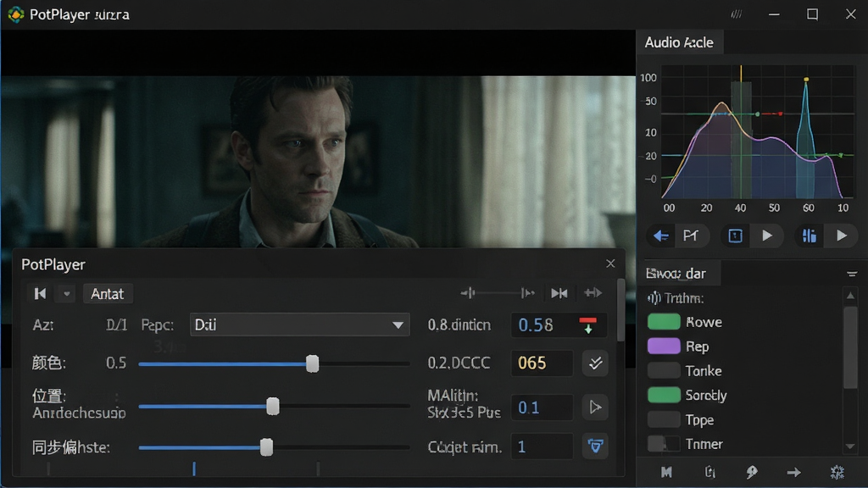The image size is (868, 488).
Task: Click the list scrollbar down arrow
Action: coord(850,446)
